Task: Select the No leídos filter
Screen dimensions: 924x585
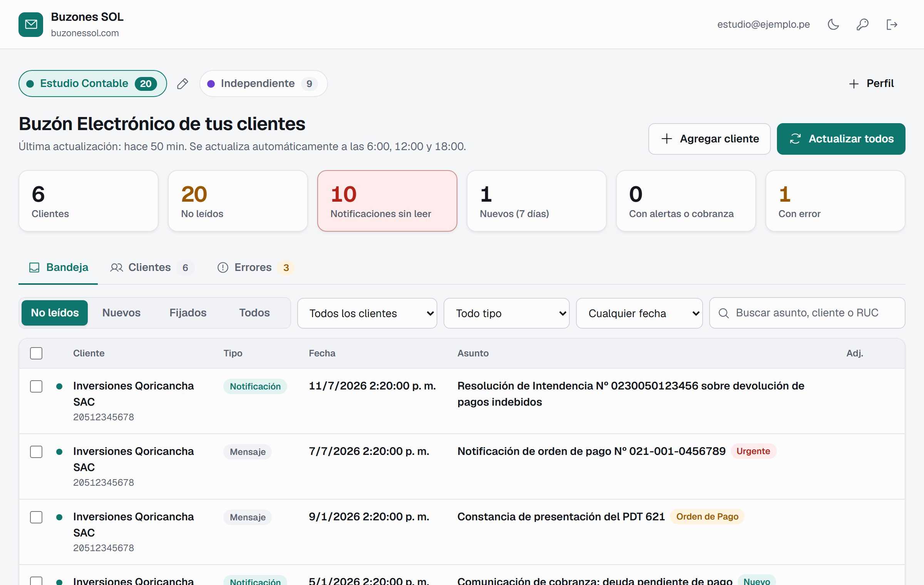Action: tap(55, 313)
